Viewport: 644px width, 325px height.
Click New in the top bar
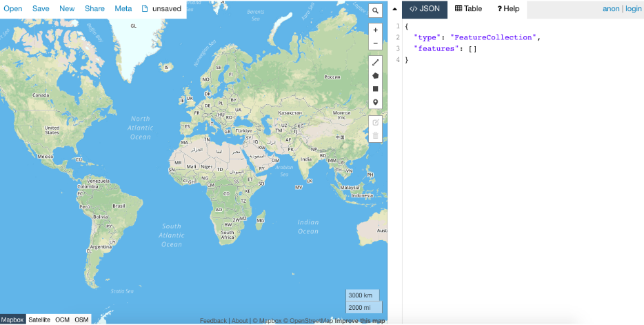(x=67, y=9)
